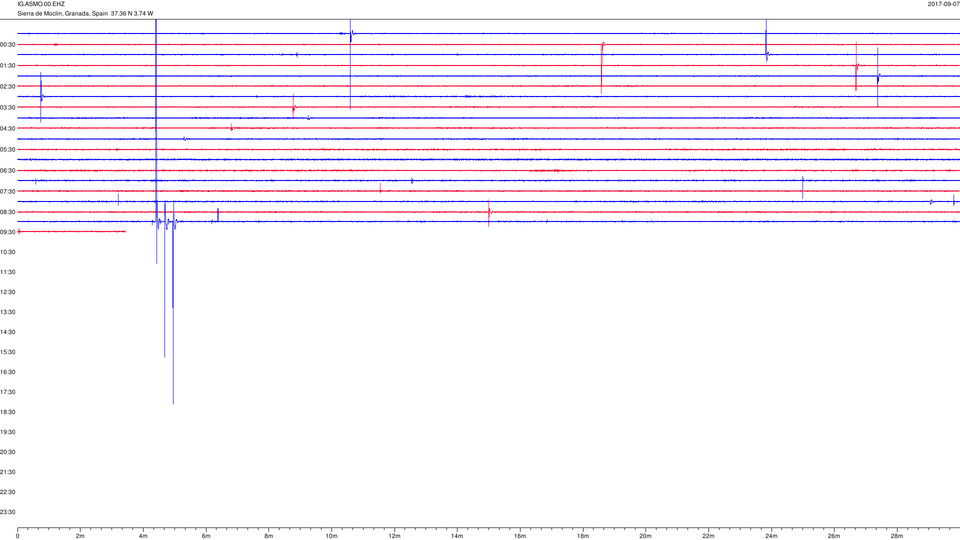Image resolution: width=960 pixels, height=540 pixels.
Task: Click the station code IG.ASMO.00.EHZ
Action: tap(41, 4)
